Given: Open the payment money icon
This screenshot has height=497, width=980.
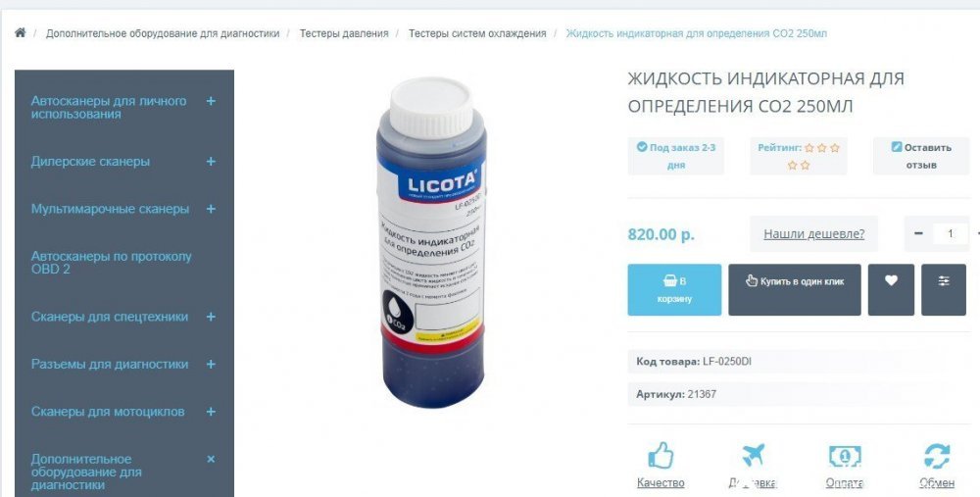Looking at the screenshot, I should [x=845, y=456].
